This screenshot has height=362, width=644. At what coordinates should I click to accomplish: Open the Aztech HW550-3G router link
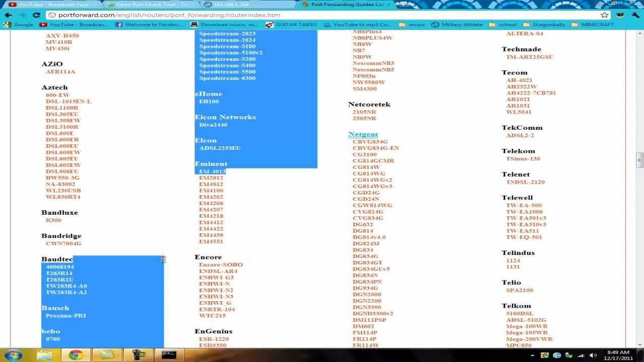(x=62, y=177)
